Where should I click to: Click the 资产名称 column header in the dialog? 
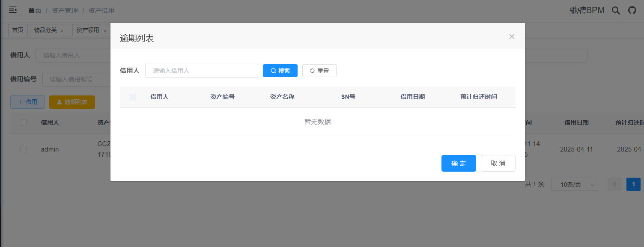[282, 97]
